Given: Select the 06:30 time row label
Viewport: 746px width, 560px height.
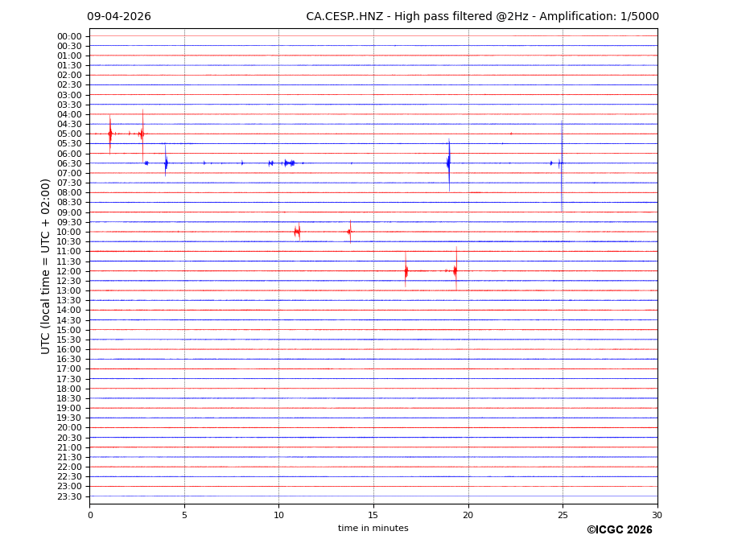Looking at the screenshot, I should click(69, 163).
